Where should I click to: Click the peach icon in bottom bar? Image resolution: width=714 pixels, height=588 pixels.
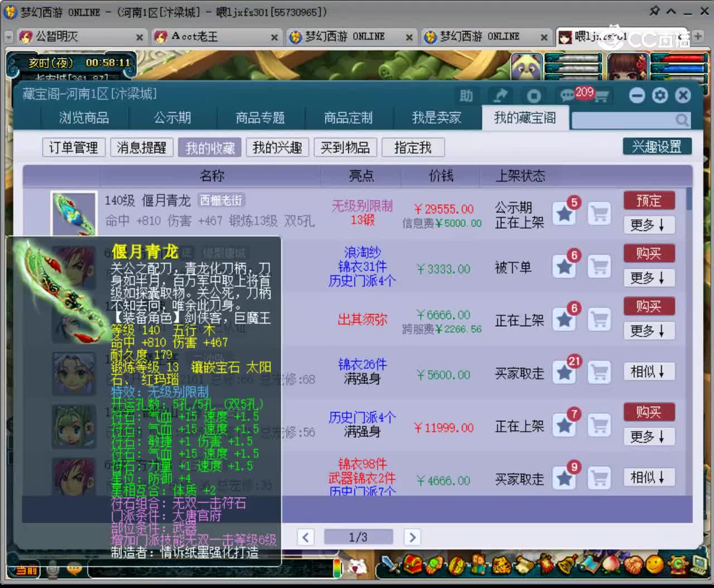click(x=611, y=565)
